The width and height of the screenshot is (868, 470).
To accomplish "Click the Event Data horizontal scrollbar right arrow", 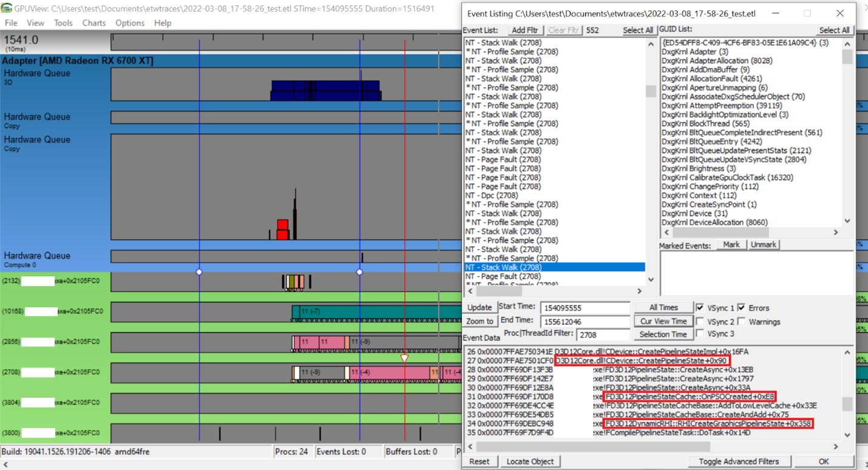I will point(836,447).
